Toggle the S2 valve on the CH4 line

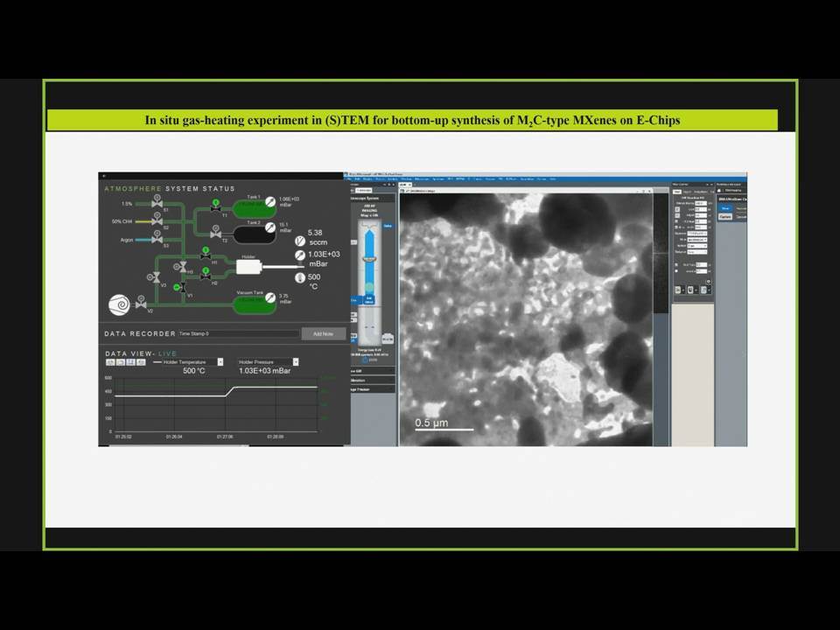point(157,219)
